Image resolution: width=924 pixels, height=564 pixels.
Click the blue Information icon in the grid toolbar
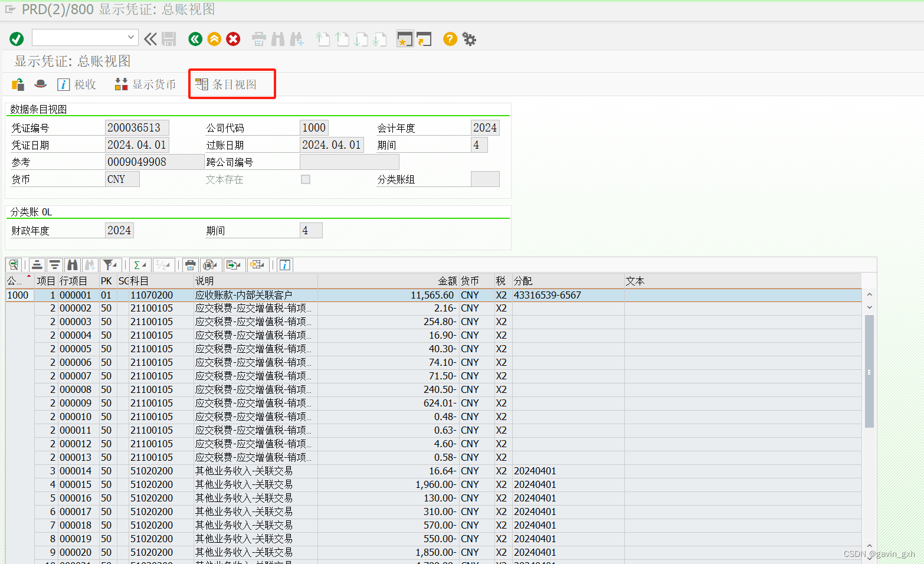pos(285,265)
